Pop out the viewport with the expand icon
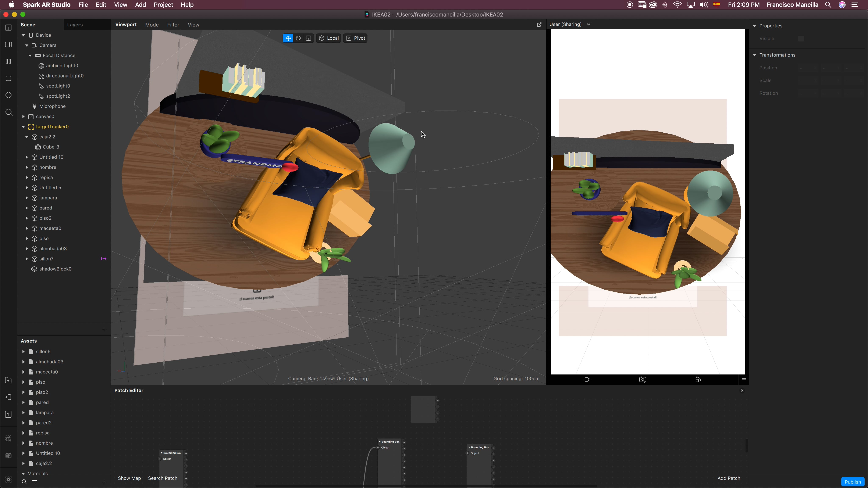 (x=539, y=25)
